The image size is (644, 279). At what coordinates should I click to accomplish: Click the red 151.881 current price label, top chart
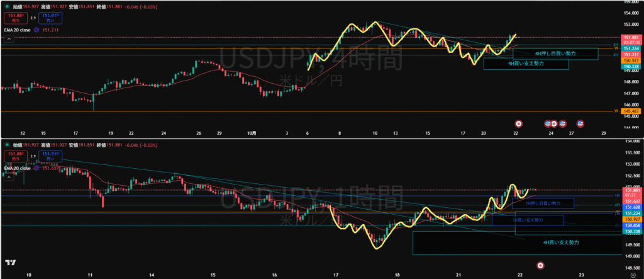(631, 38)
